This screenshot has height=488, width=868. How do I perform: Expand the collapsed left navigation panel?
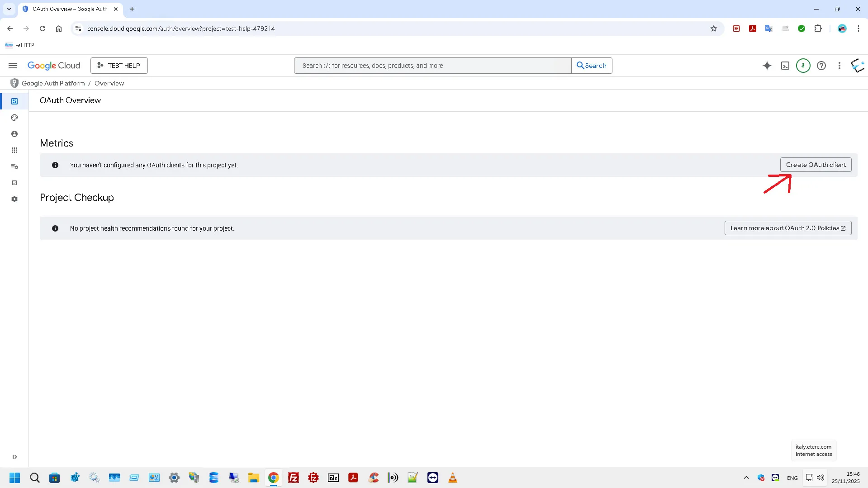14,457
